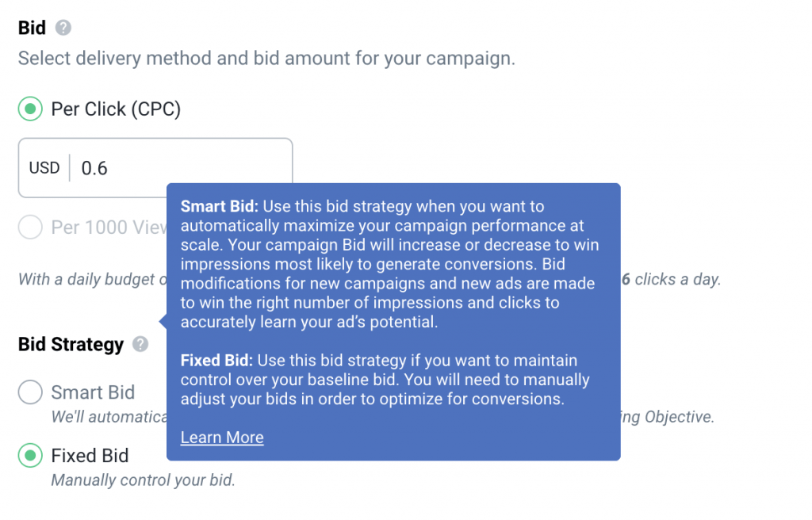Image resolution: width=812 pixels, height=520 pixels.
Task: Click 'Manually control your bid.' description text
Action: click(143, 480)
